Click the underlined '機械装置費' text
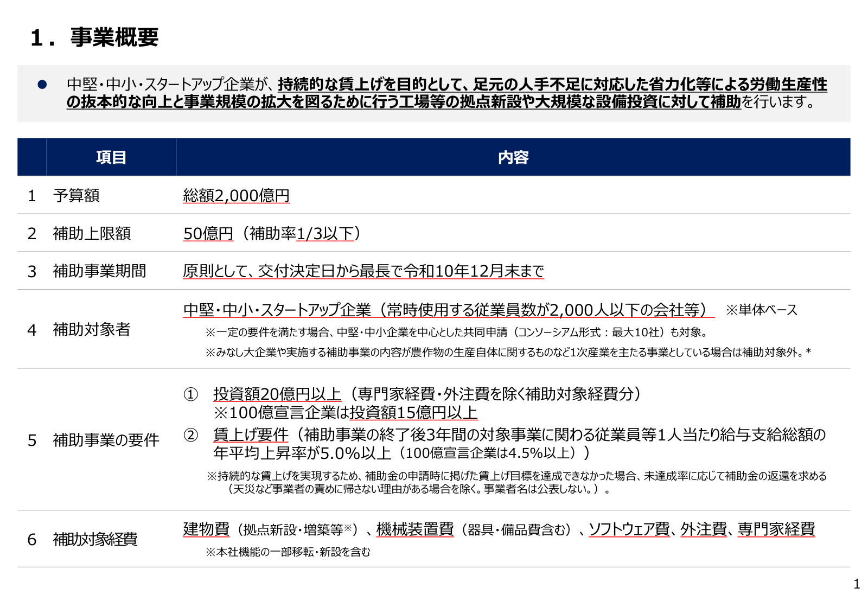The image size is (868, 601). pyautogui.click(x=415, y=529)
